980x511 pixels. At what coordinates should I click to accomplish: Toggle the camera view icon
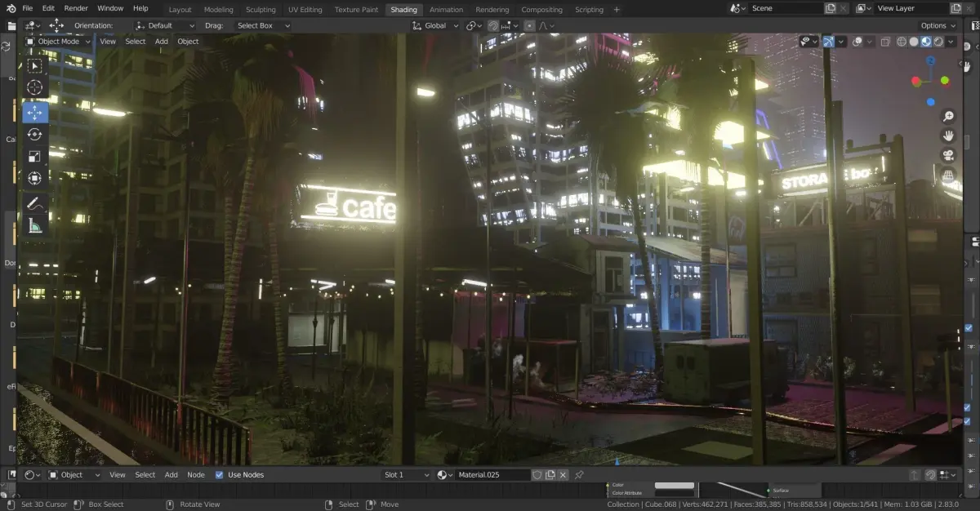[x=948, y=155]
